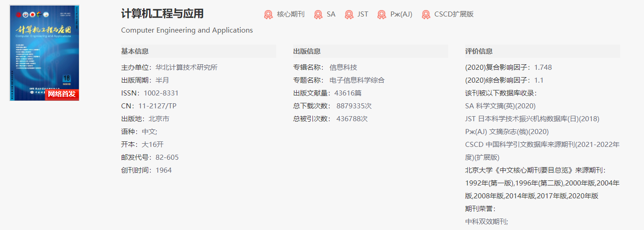Image resolution: width=644 pixels, height=230 pixels.
Task: Click the 核心期刊 medal icon
Action: 268,15
